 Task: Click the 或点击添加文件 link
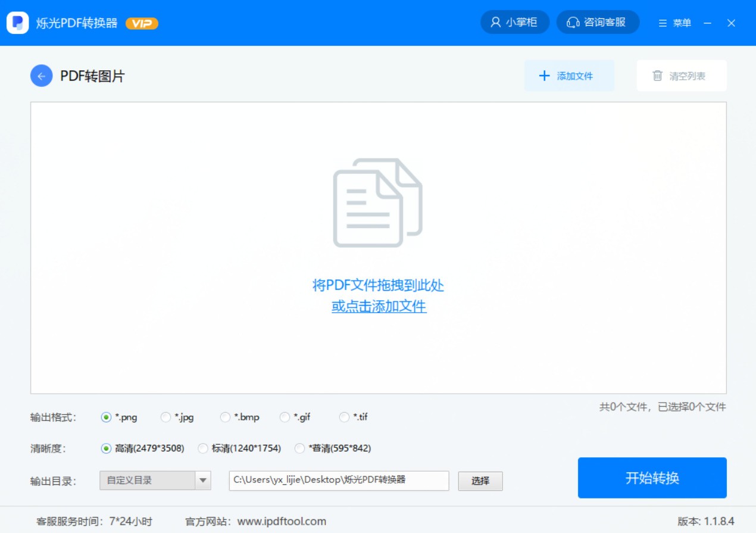(x=379, y=306)
